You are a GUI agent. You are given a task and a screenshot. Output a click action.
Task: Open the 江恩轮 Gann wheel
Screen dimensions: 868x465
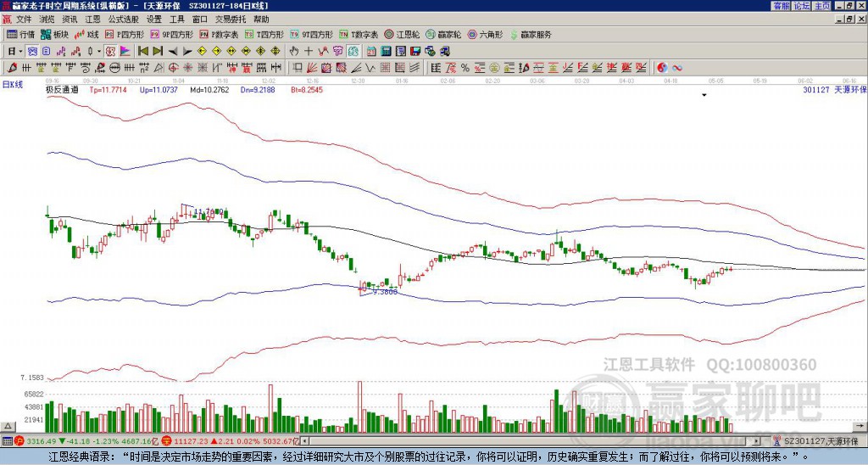[x=403, y=34]
